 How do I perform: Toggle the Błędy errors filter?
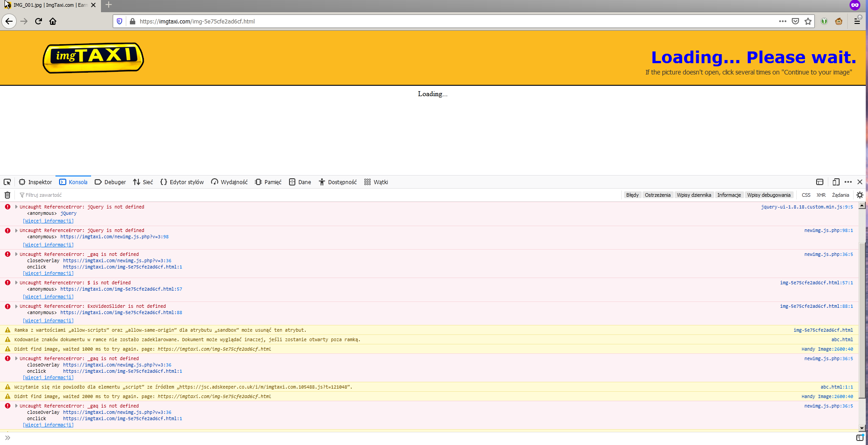(x=632, y=195)
